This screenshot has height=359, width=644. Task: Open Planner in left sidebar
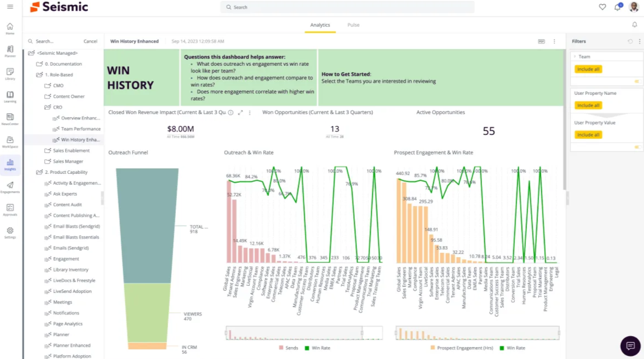(x=10, y=51)
